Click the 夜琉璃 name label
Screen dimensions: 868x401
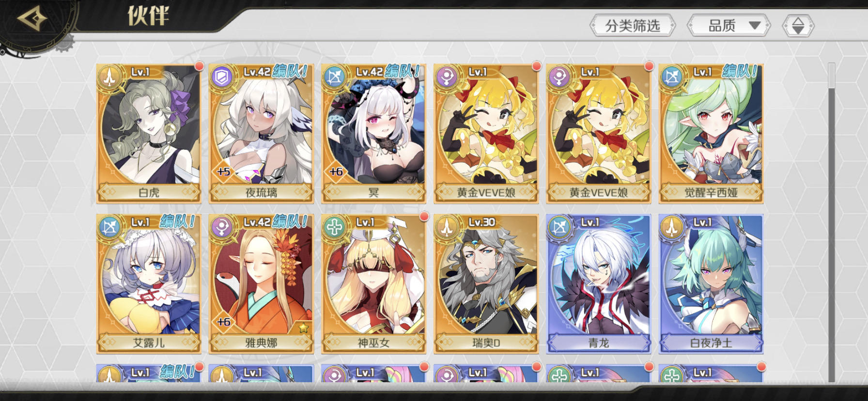click(262, 193)
